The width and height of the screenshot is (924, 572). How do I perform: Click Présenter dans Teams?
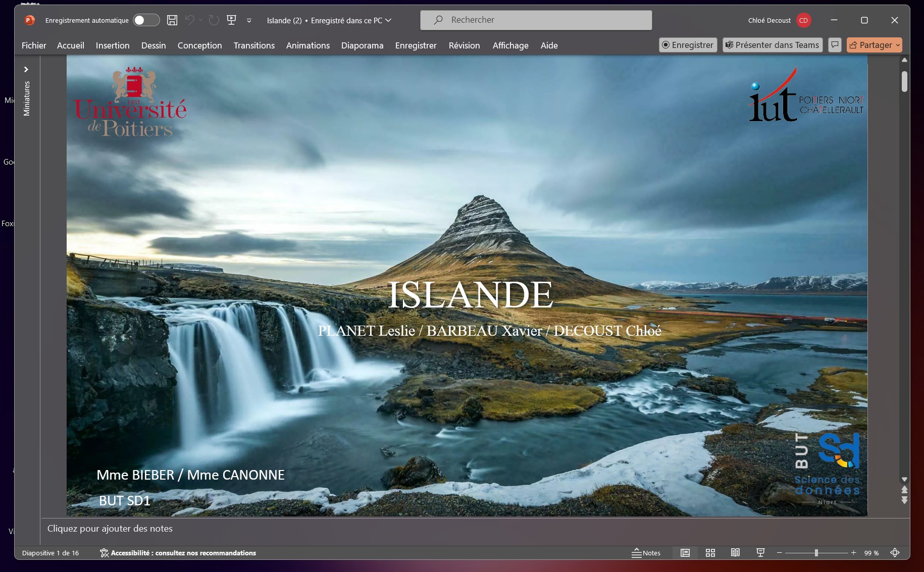click(x=772, y=45)
